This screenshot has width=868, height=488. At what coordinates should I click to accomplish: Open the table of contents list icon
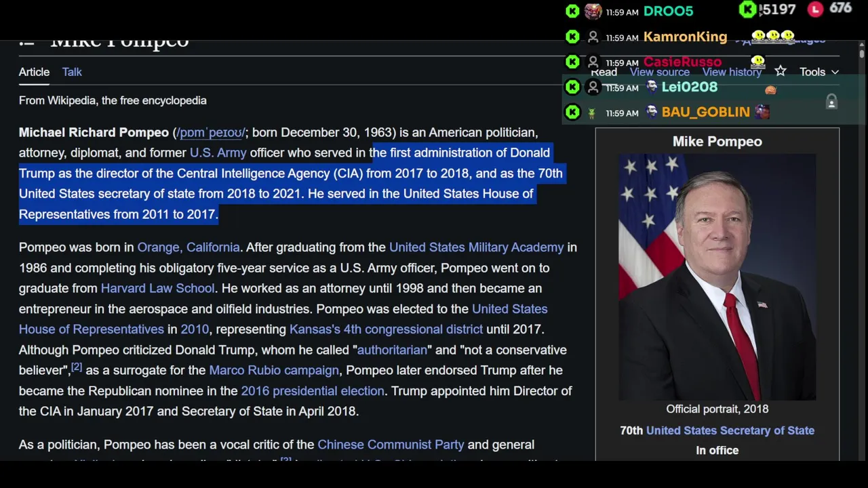(26, 43)
